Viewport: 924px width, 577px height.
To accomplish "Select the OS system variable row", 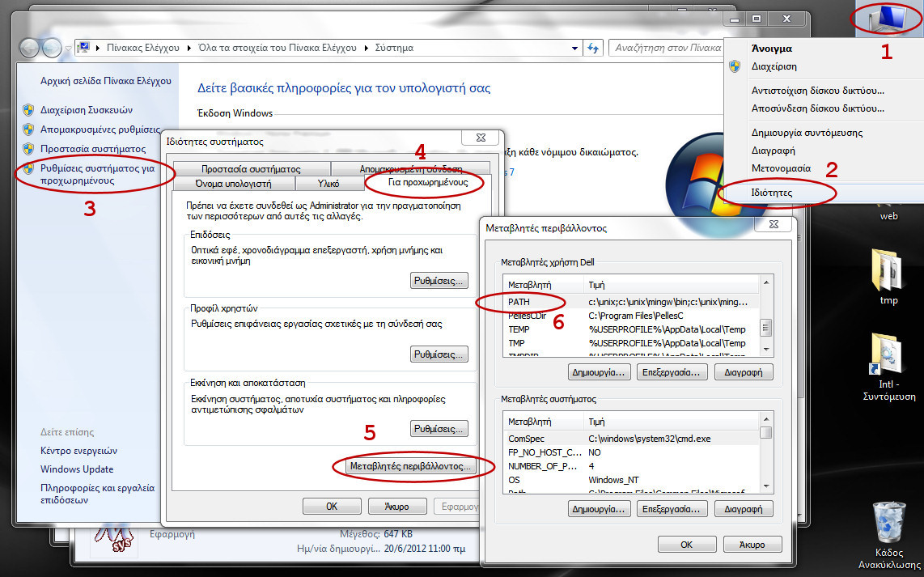I will click(x=631, y=480).
